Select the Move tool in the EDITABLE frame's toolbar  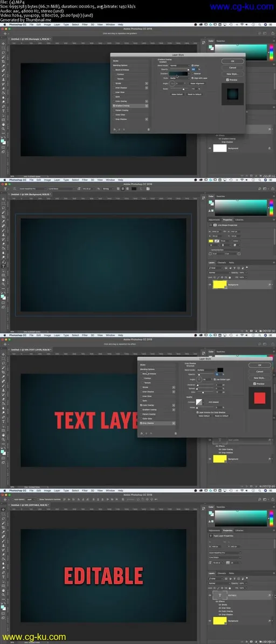(4, 509)
